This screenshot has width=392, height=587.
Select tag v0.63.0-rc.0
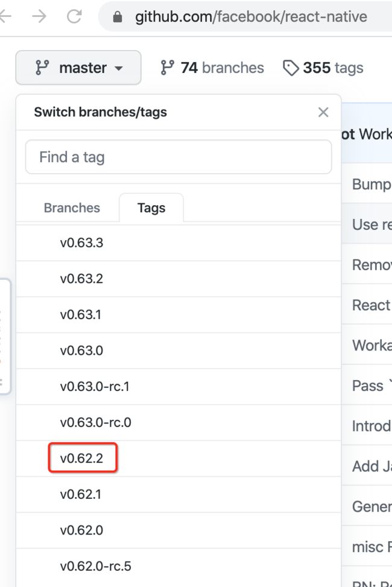coord(179,422)
